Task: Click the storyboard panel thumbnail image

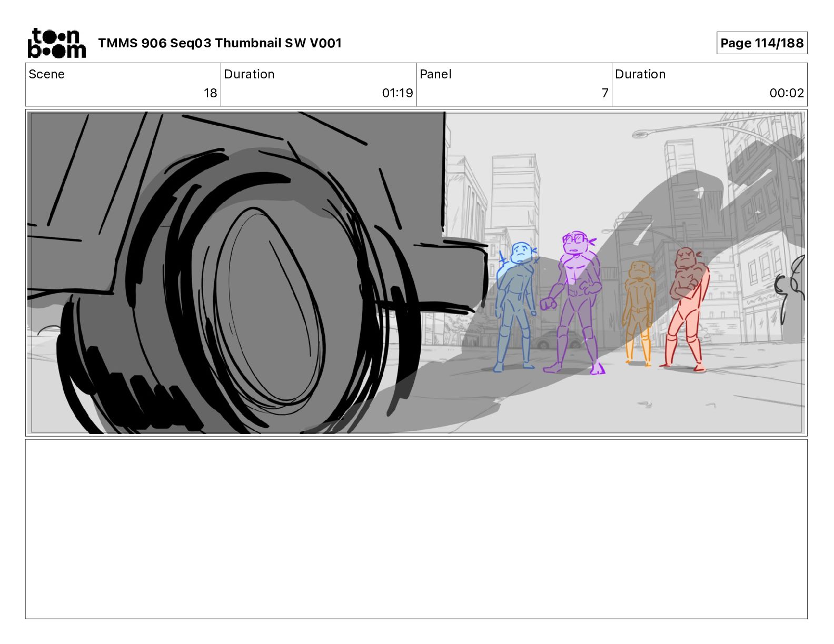Action: pyautogui.click(x=416, y=273)
